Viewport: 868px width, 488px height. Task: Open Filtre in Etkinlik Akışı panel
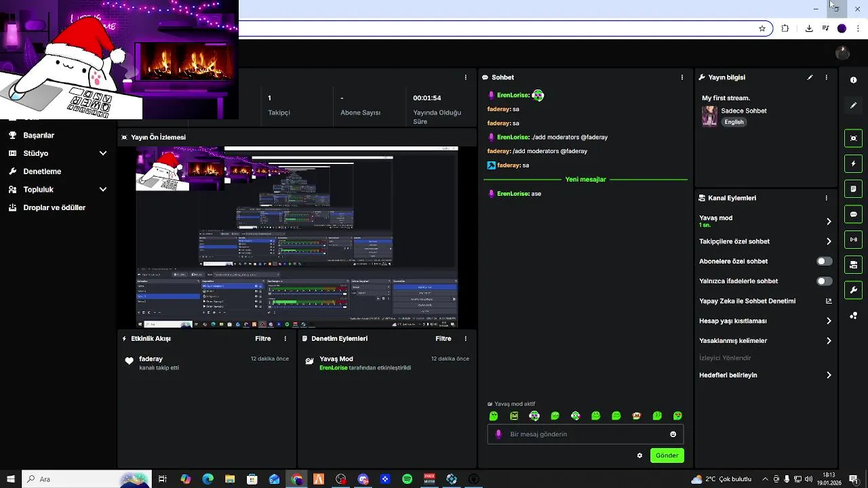coord(263,338)
